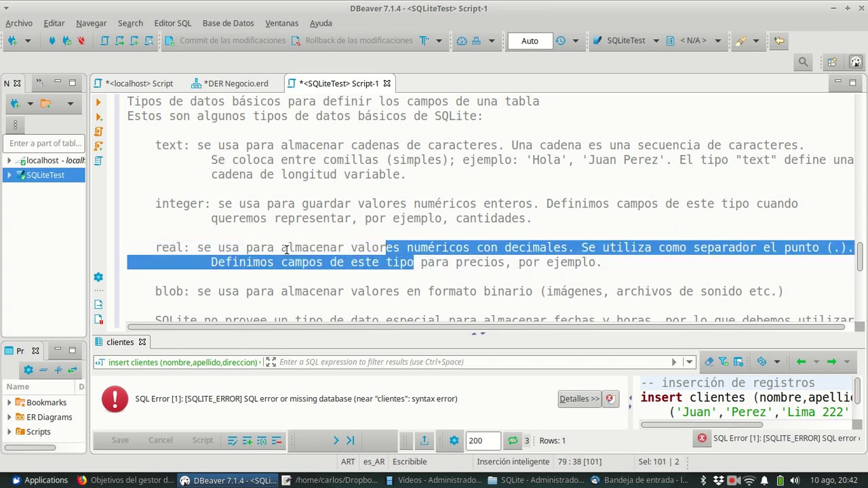This screenshot has height=488, width=868.
Task: Click the collapse all minus icon in Projects
Action: [43, 370]
